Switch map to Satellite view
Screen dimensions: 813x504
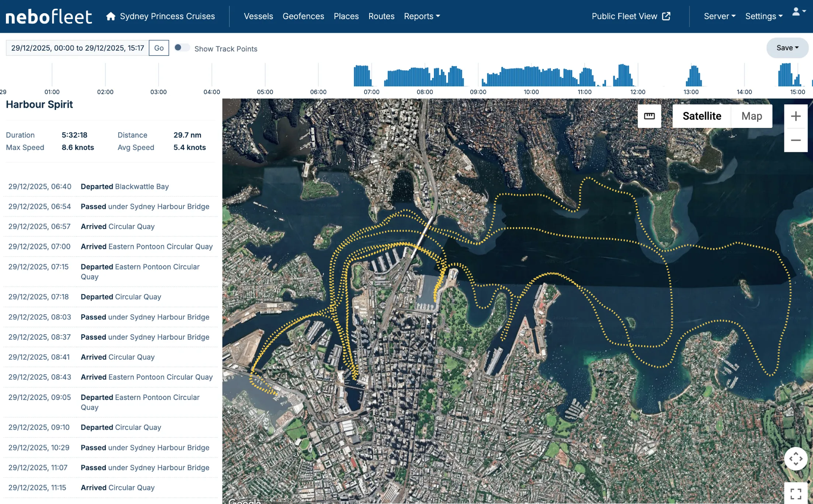(702, 116)
